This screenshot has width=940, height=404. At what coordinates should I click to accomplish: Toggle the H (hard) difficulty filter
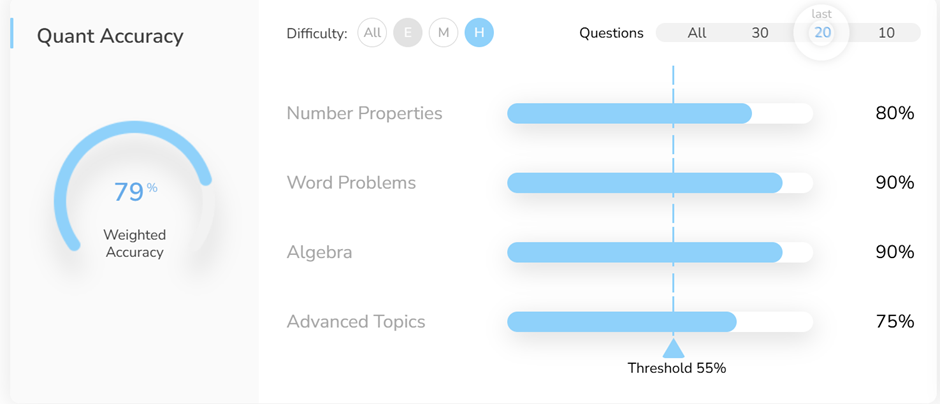(x=479, y=33)
